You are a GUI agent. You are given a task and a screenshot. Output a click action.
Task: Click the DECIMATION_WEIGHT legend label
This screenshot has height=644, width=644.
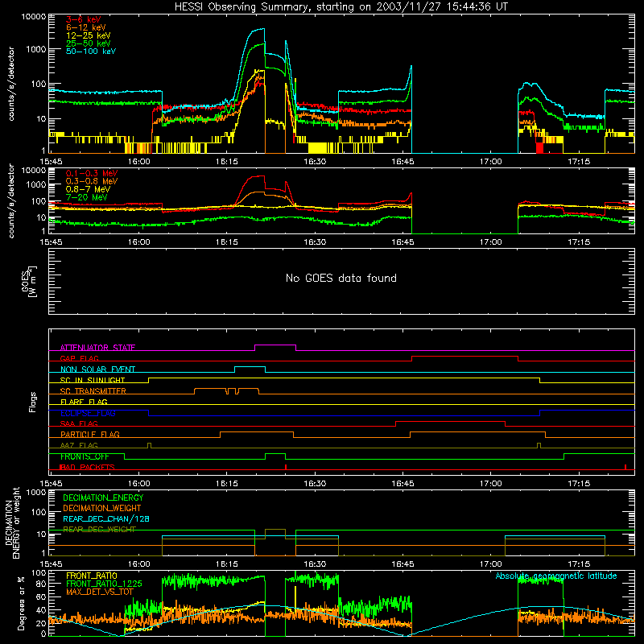click(102, 509)
